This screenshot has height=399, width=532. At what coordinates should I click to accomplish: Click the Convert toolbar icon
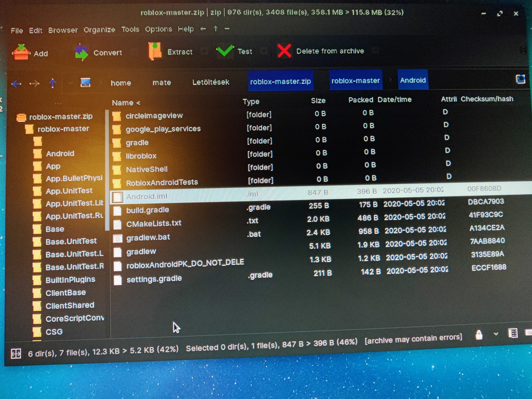(x=81, y=52)
